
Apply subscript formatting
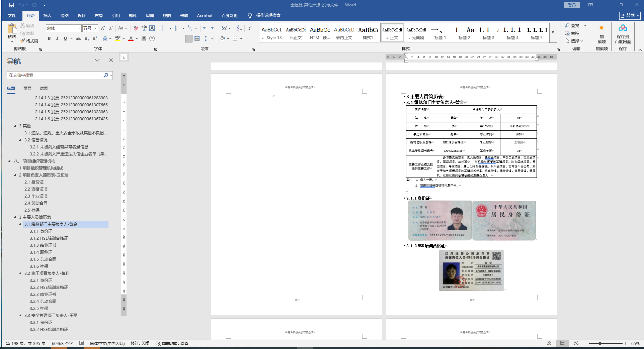pos(87,38)
